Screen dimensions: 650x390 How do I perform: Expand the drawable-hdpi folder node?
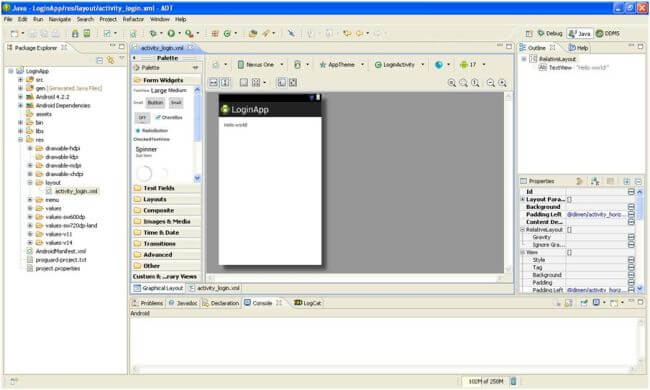(30, 148)
